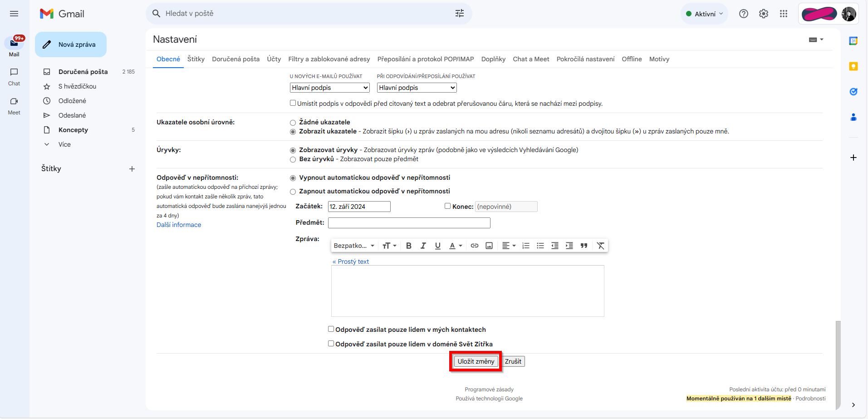Remove formatting with the clear formatting icon
This screenshot has width=868, height=419.
(x=600, y=246)
